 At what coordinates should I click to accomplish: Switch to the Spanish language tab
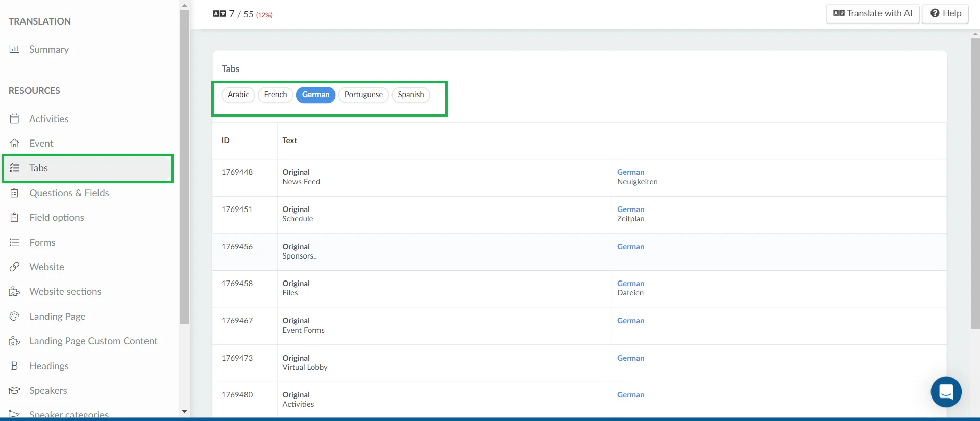click(411, 95)
